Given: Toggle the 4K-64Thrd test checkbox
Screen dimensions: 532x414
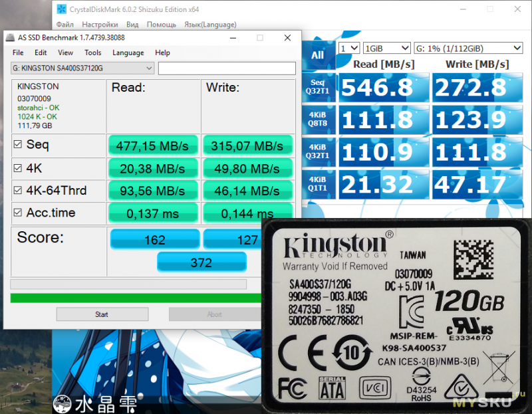Looking at the screenshot, I should [x=18, y=190].
